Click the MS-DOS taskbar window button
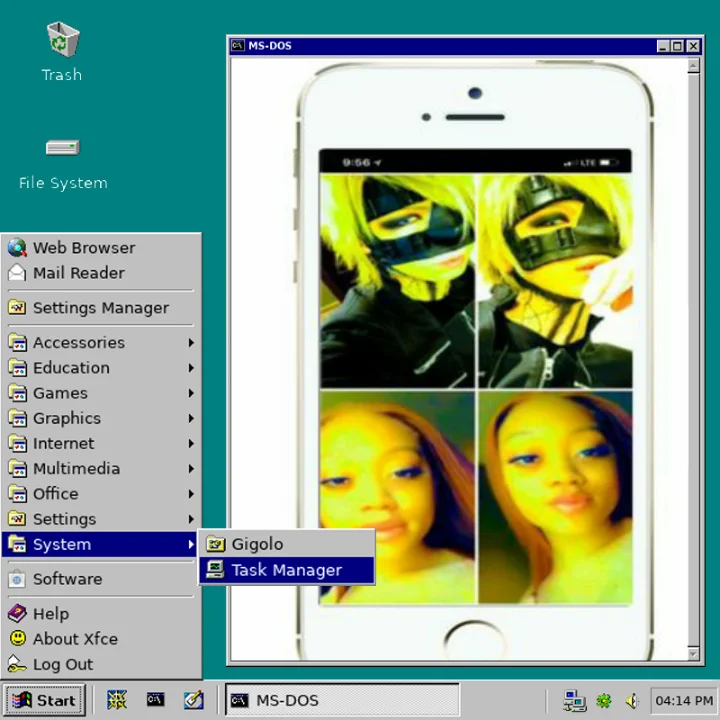Screen dimensions: 720x720 click(x=342, y=700)
